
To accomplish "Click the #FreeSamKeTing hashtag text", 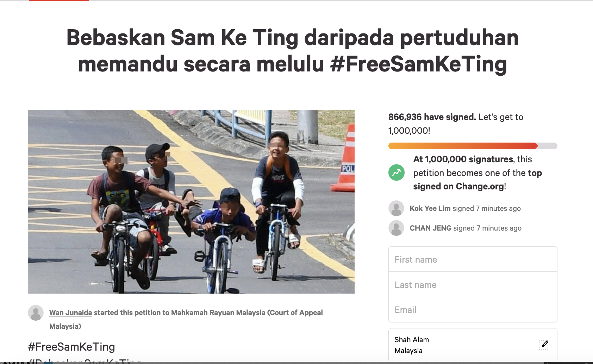I will [71, 347].
